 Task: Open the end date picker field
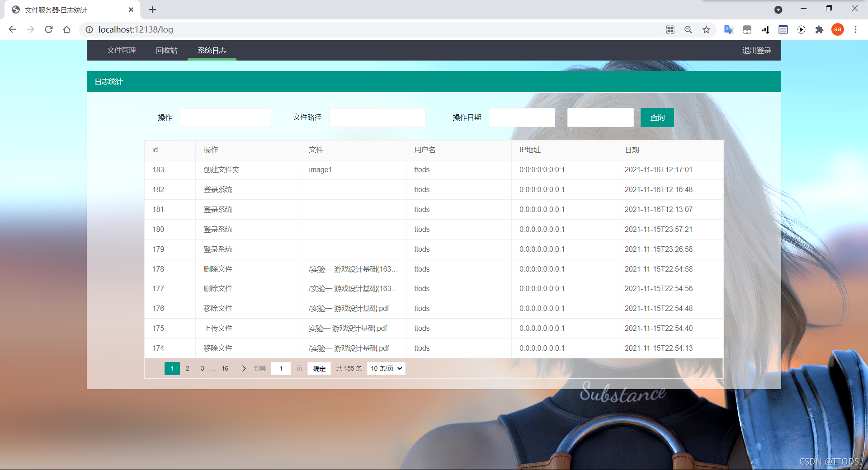[x=600, y=117]
